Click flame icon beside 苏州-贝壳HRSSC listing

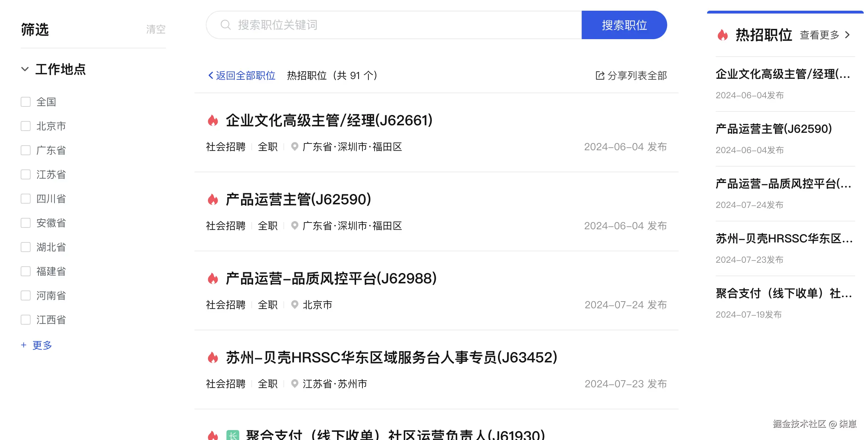point(213,358)
